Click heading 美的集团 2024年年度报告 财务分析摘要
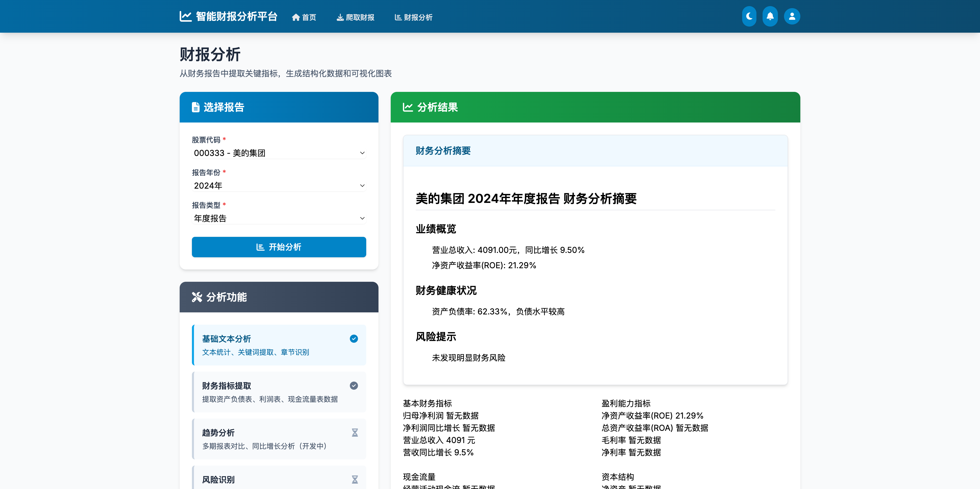 [526, 199]
